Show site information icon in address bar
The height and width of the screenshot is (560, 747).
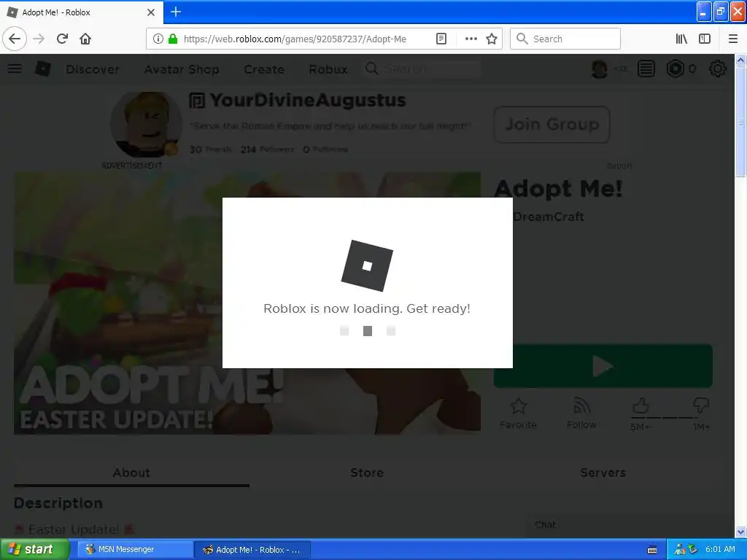[x=158, y=39]
